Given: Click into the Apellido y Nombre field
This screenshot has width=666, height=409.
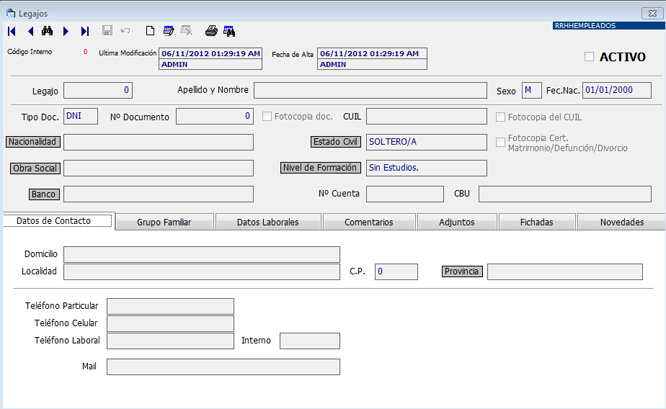Looking at the screenshot, I should click(x=369, y=90).
